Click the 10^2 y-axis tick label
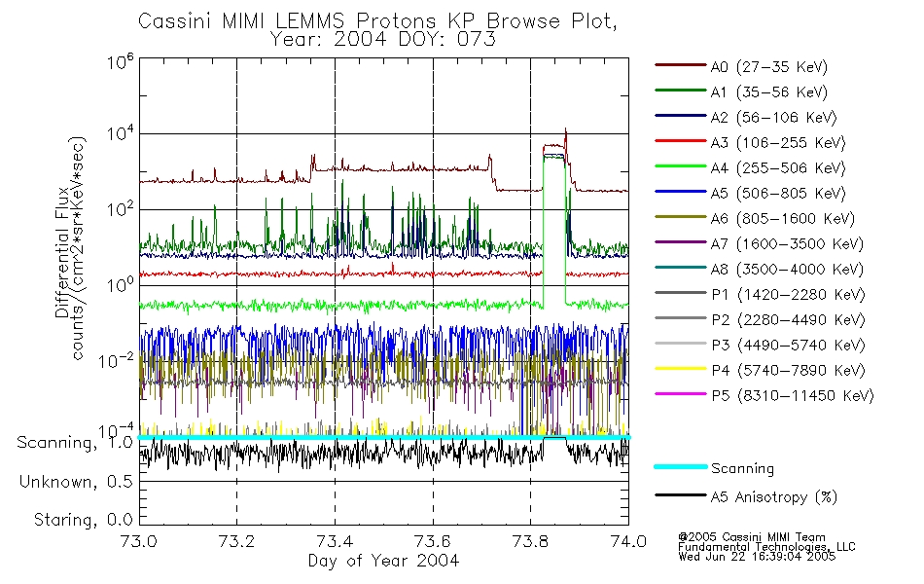The width and height of the screenshot is (924, 584). pyautogui.click(x=121, y=209)
